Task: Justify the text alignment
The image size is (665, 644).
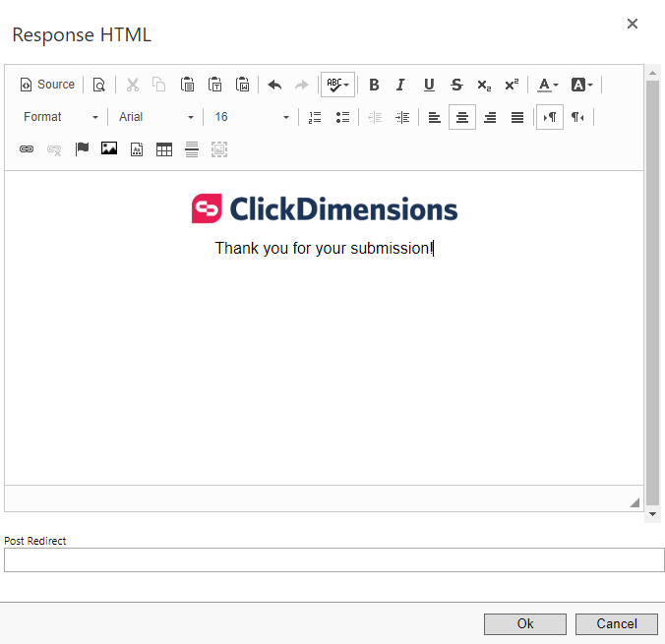Action: (x=517, y=117)
